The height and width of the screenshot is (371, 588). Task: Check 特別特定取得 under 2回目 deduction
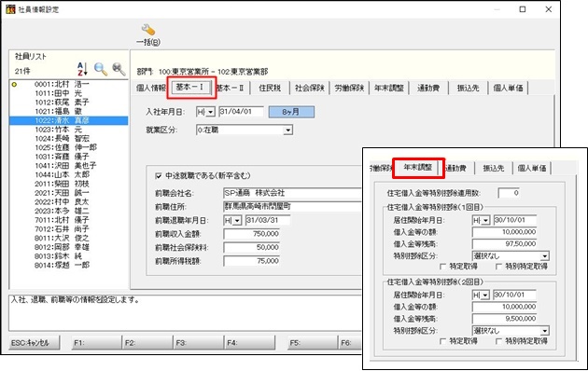point(498,341)
